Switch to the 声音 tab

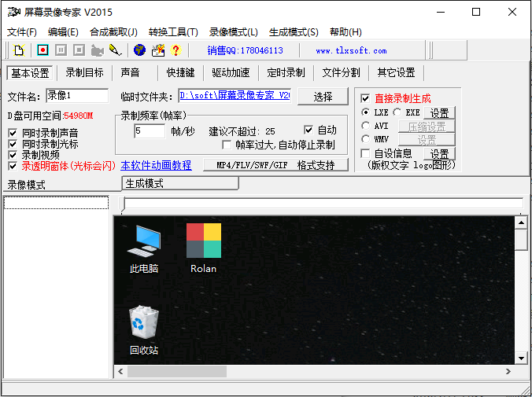[x=131, y=72]
